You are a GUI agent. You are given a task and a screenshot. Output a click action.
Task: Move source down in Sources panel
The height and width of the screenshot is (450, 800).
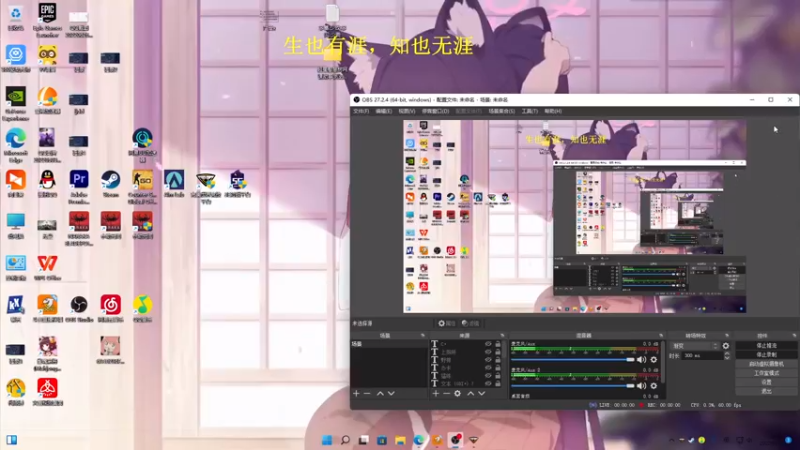pyautogui.click(x=481, y=393)
